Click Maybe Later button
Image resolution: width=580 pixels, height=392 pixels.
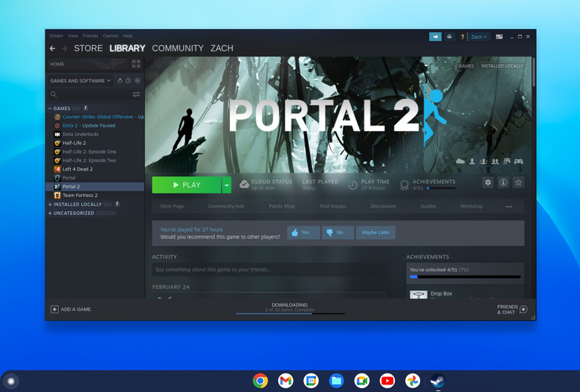[x=376, y=233]
